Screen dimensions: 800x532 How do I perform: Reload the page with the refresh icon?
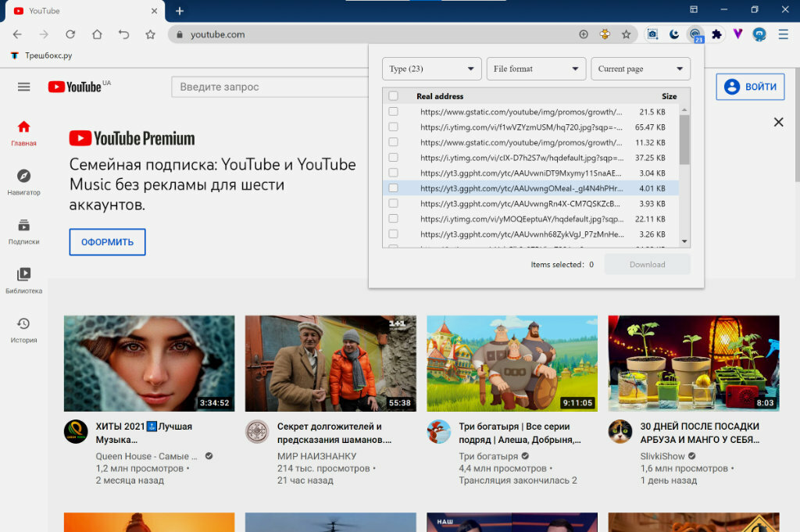(70, 34)
